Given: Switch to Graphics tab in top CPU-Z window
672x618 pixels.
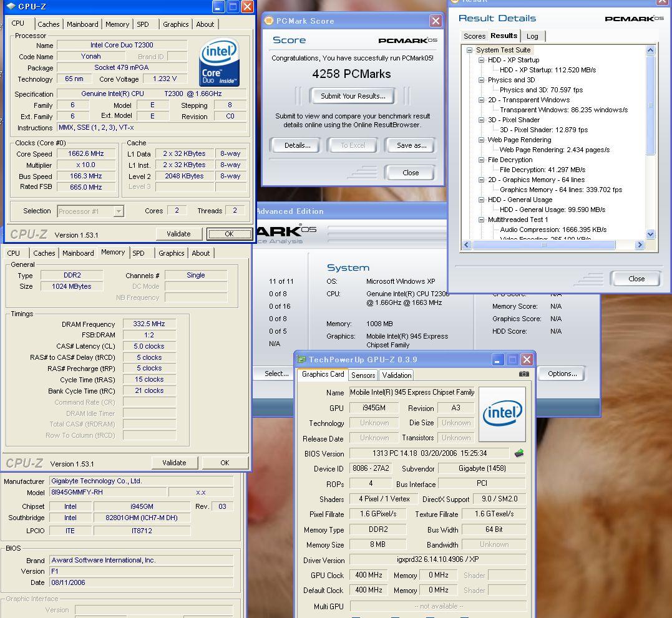Looking at the screenshot, I should pos(176,24).
